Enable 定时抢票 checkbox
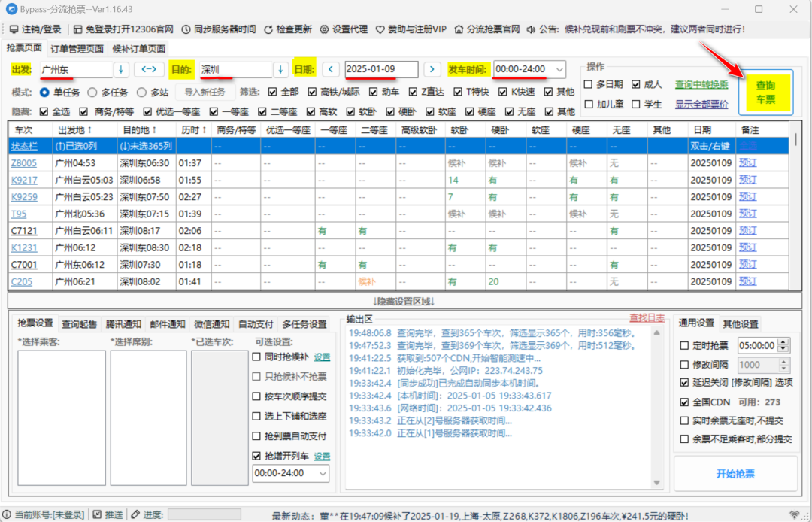The height and width of the screenshot is (522, 812). pos(684,345)
